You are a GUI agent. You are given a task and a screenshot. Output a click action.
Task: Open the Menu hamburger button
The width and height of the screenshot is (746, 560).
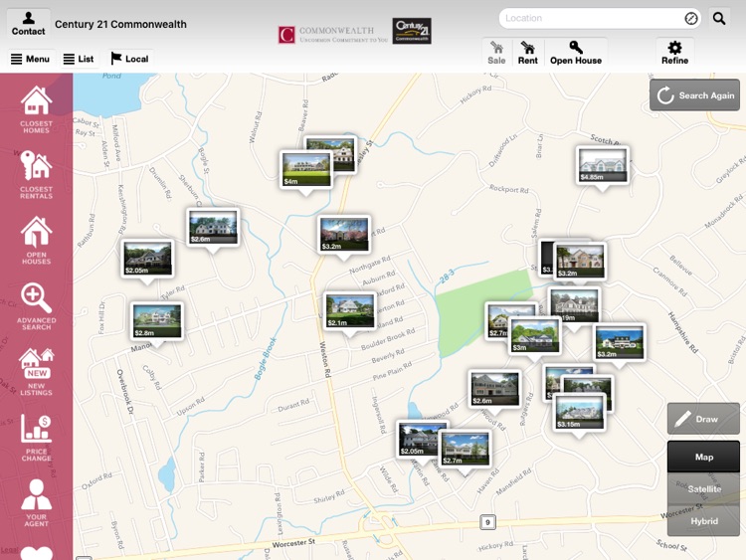(31, 59)
